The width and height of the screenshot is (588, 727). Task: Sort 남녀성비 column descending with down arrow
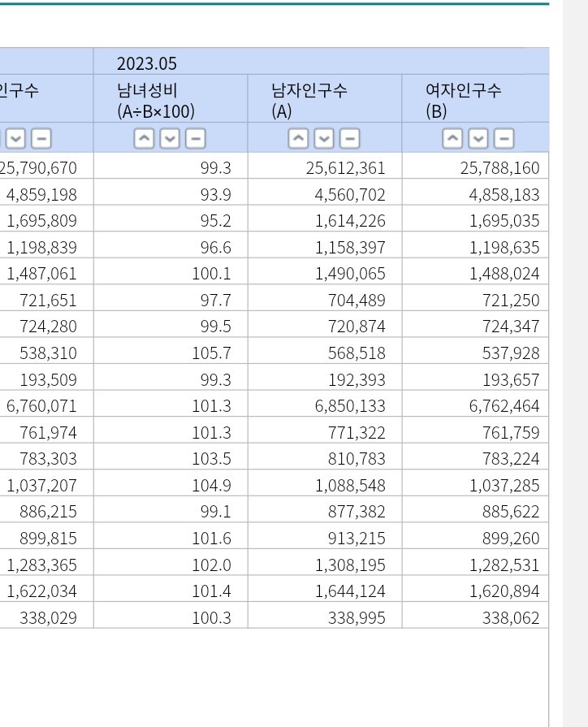pos(170,139)
